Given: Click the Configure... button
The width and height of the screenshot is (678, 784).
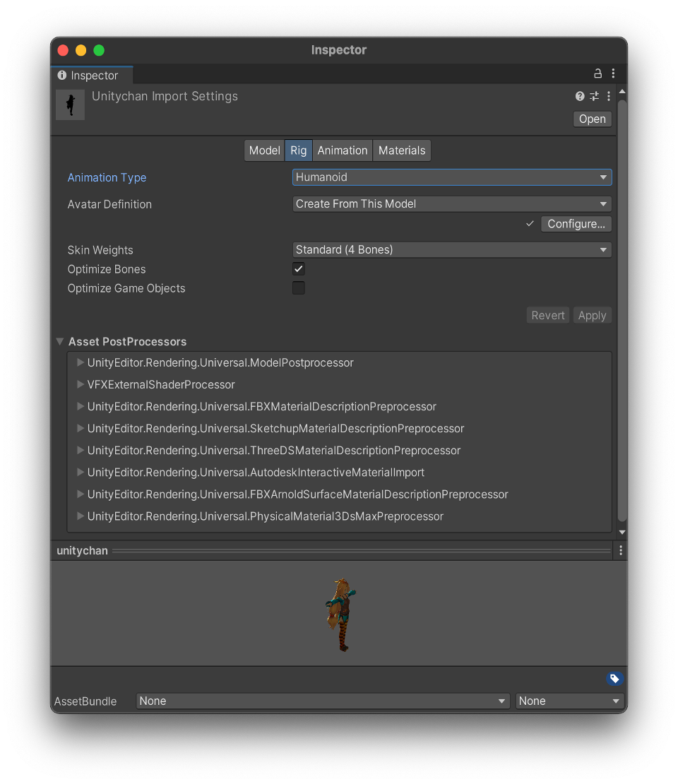Looking at the screenshot, I should pyautogui.click(x=576, y=224).
